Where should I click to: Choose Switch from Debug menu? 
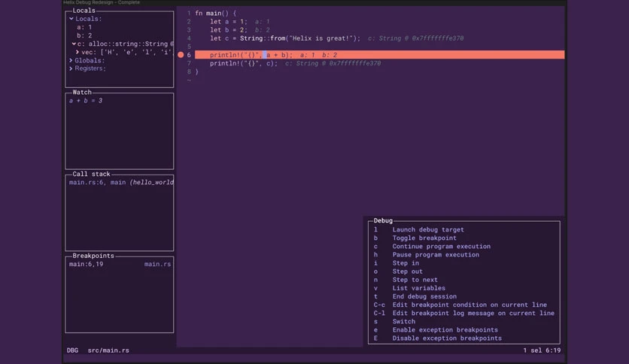click(403, 321)
